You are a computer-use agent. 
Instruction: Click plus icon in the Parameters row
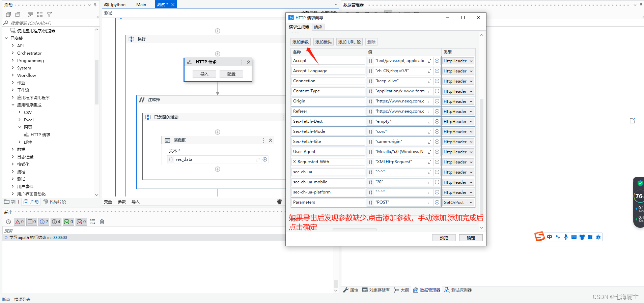click(x=437, y=203)
